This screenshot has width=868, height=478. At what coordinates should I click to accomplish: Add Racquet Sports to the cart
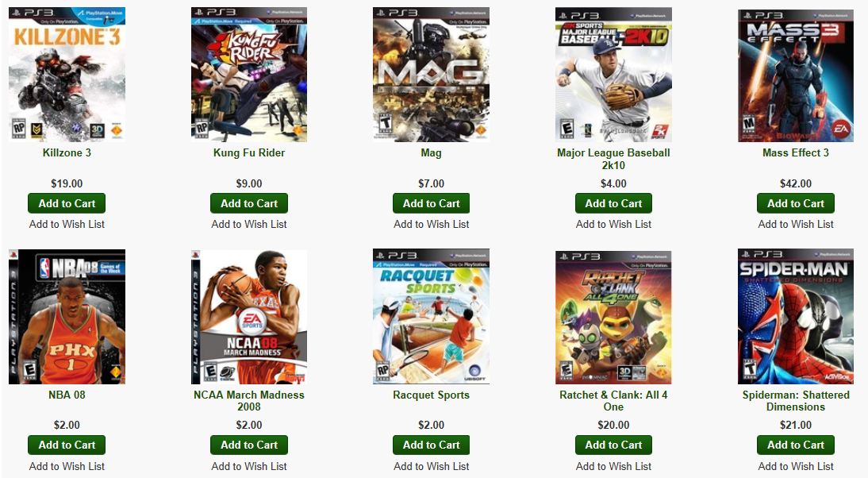pos(432,445)
